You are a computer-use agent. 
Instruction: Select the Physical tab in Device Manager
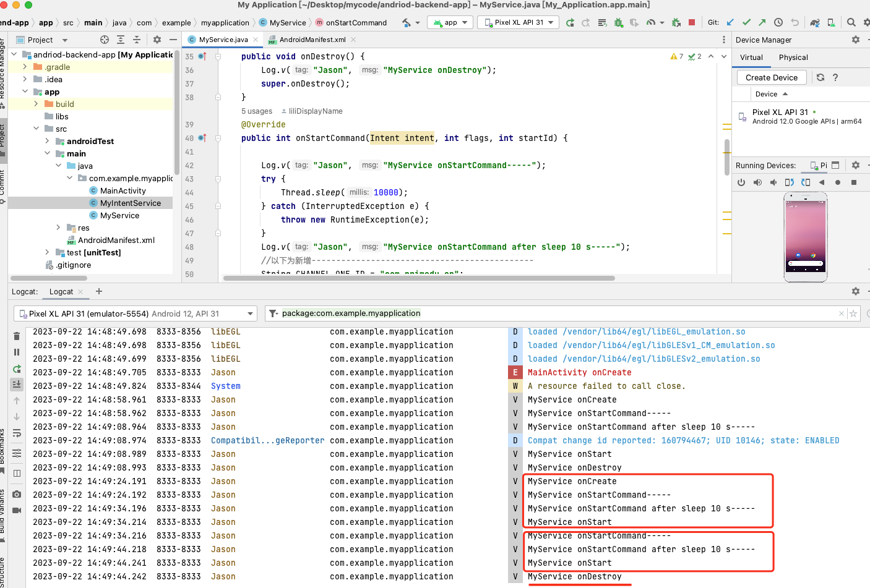pyautogui.click(x=793, y=58)
